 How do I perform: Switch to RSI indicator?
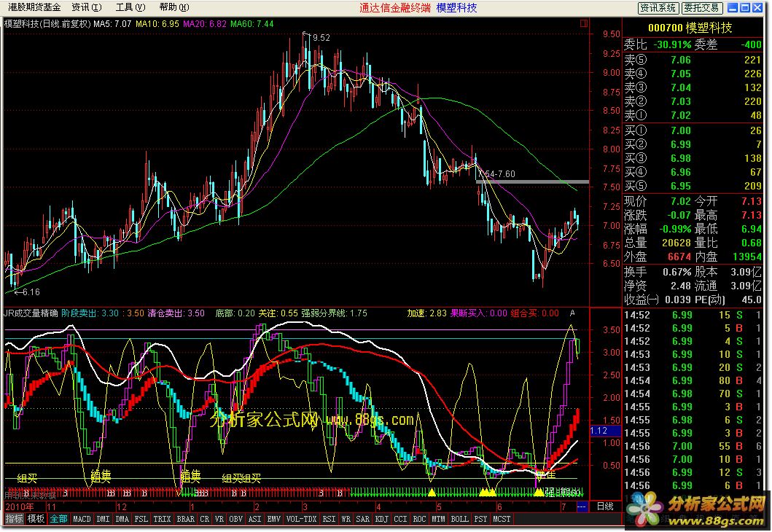coord(329,519)
